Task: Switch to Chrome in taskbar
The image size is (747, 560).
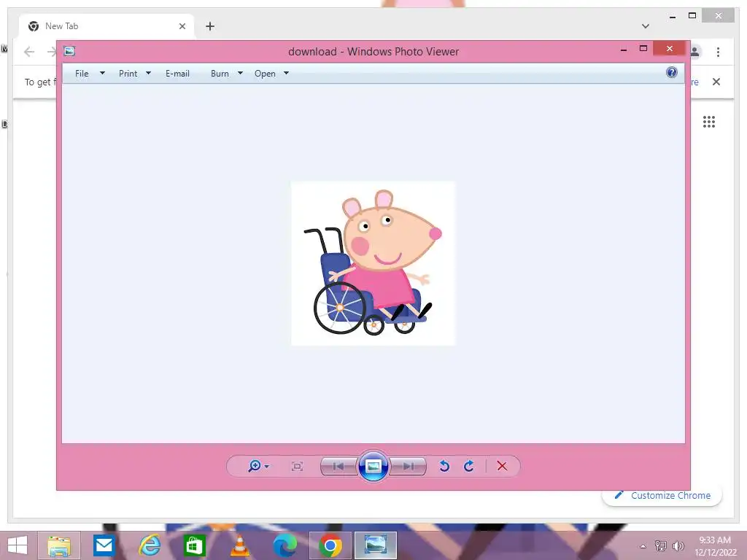Action: 330,545
